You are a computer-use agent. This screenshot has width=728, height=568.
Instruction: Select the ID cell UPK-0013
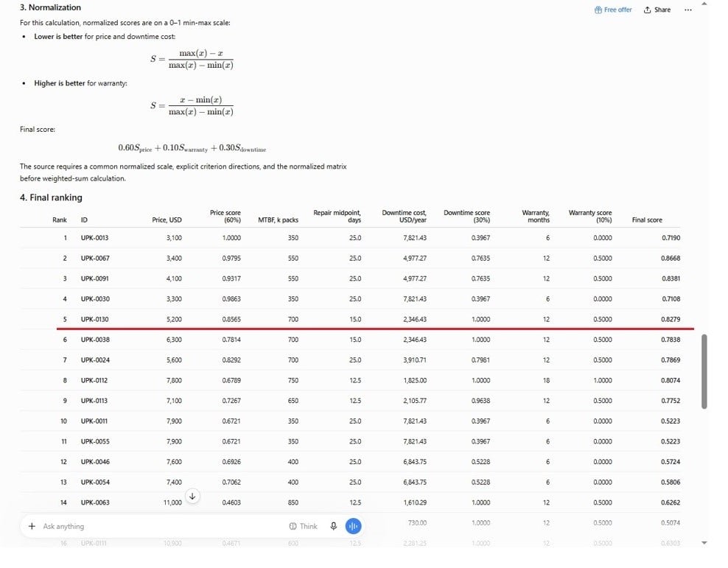coord(95,238)
